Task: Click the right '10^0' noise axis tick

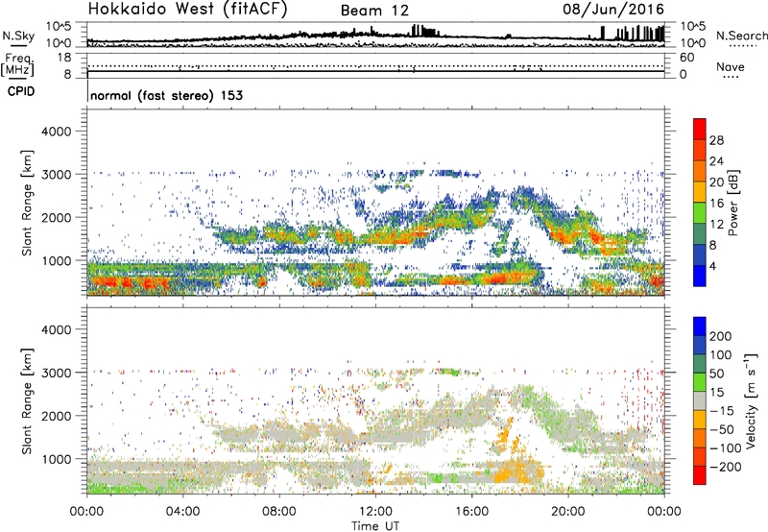Action: point(693,43)
